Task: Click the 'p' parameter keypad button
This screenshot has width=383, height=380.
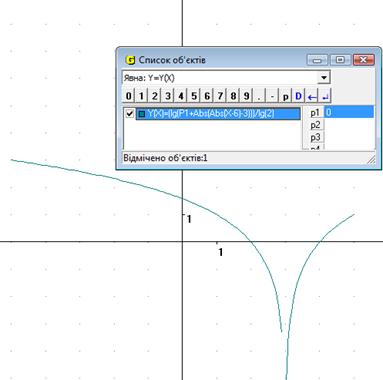Action: pyautogui.click(x=285, y=96)
